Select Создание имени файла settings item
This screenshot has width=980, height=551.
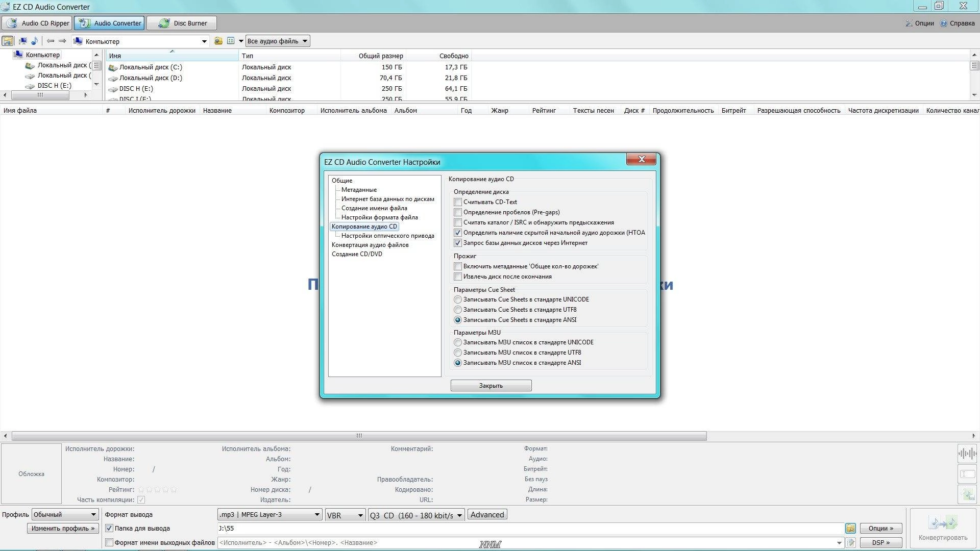pyautogui.click(x=374, y=208)
